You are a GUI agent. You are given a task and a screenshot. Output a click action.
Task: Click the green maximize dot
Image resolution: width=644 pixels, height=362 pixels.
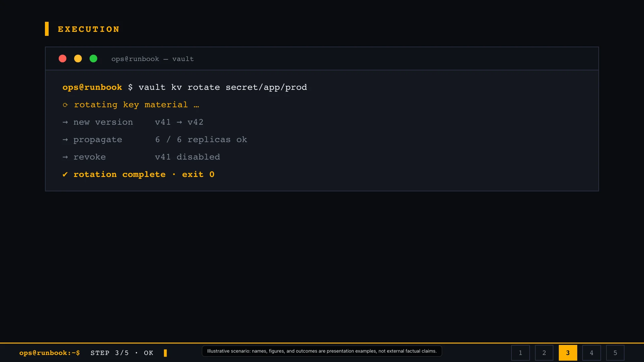pos(93,59)
